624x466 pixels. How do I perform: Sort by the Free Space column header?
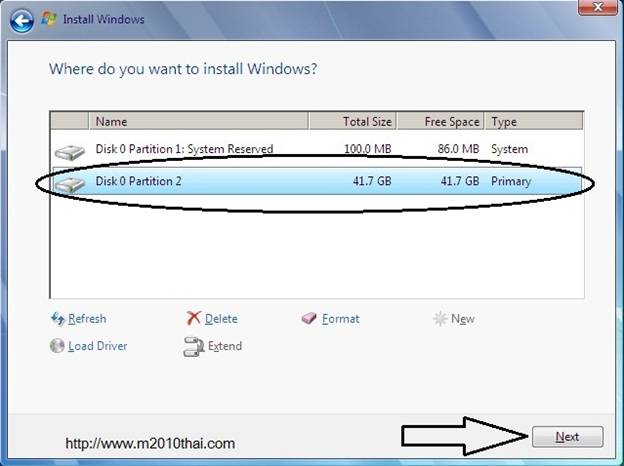point(441,121)
